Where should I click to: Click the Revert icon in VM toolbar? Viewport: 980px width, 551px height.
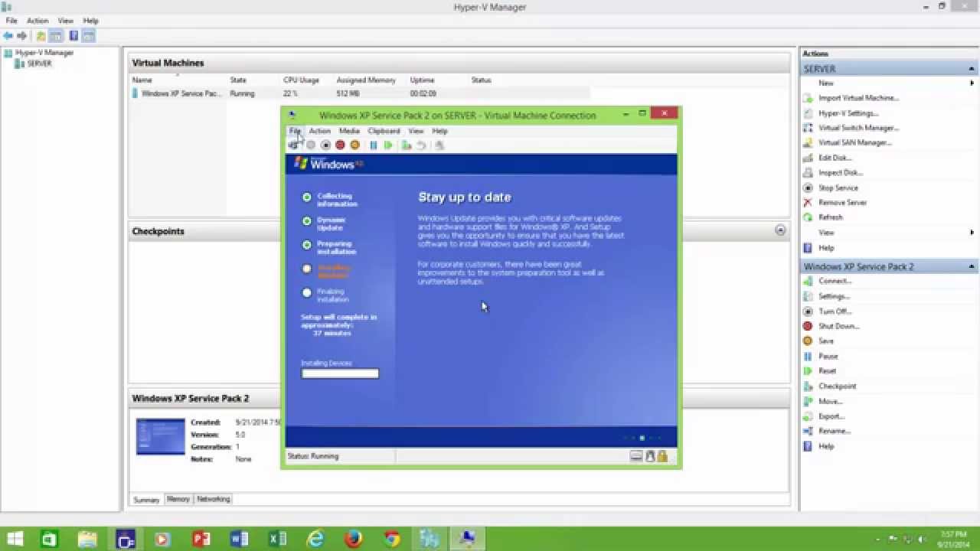[x=421, y=145]
